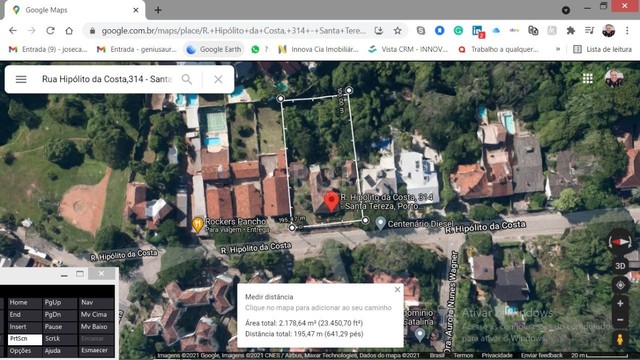Clear the search box with X
Viewport: 640px width, 360px height.
pos(218,79)
